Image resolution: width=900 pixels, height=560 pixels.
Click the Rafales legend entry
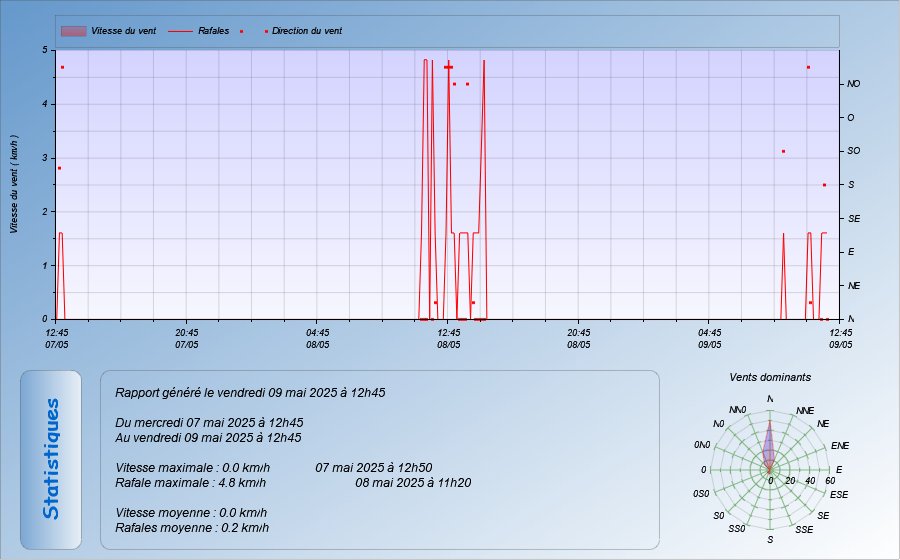tap(199, 31)
